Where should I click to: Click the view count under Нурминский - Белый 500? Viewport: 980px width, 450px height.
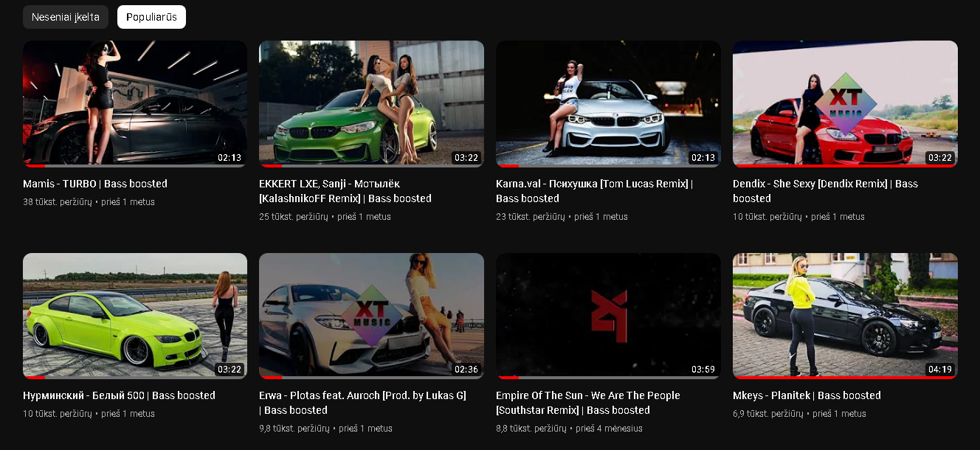(58, 414)
